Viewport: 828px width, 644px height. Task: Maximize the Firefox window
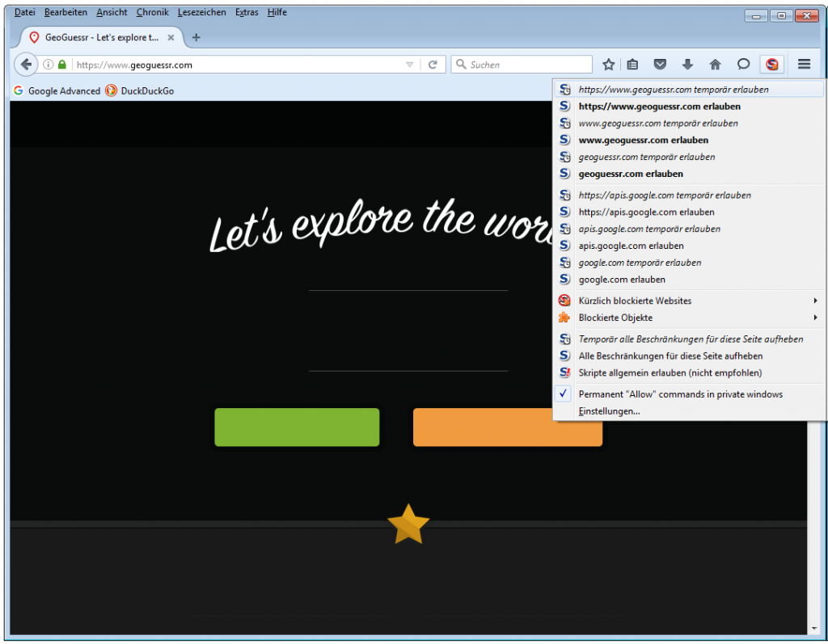pos(782,16)
